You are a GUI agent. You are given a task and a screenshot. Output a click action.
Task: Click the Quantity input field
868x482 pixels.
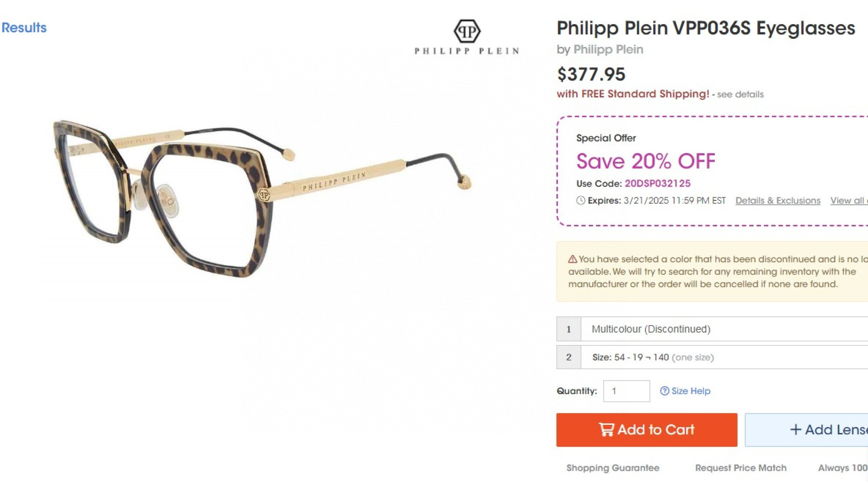pos(626,391)
